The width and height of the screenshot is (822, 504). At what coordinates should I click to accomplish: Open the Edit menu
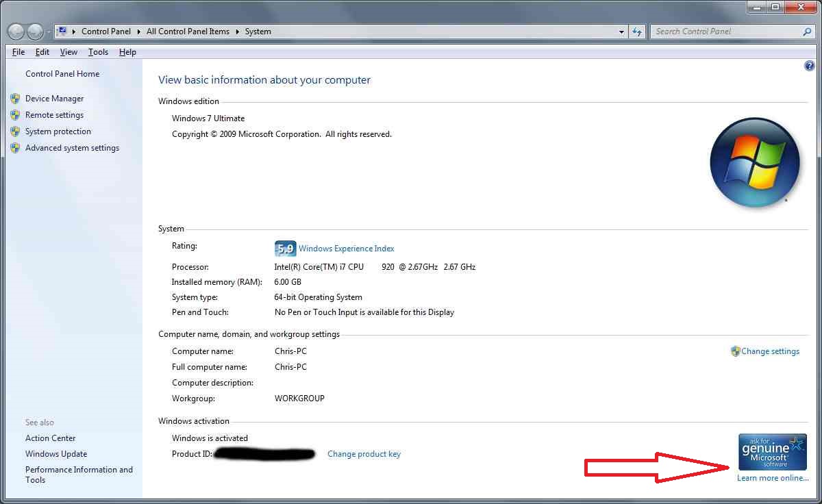(x=42, y=52)
